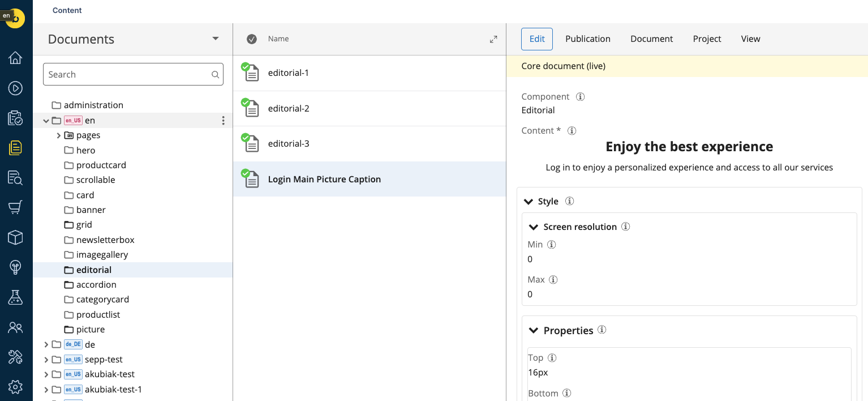Click the lab flask sidebar icon

tap(15, 297)
